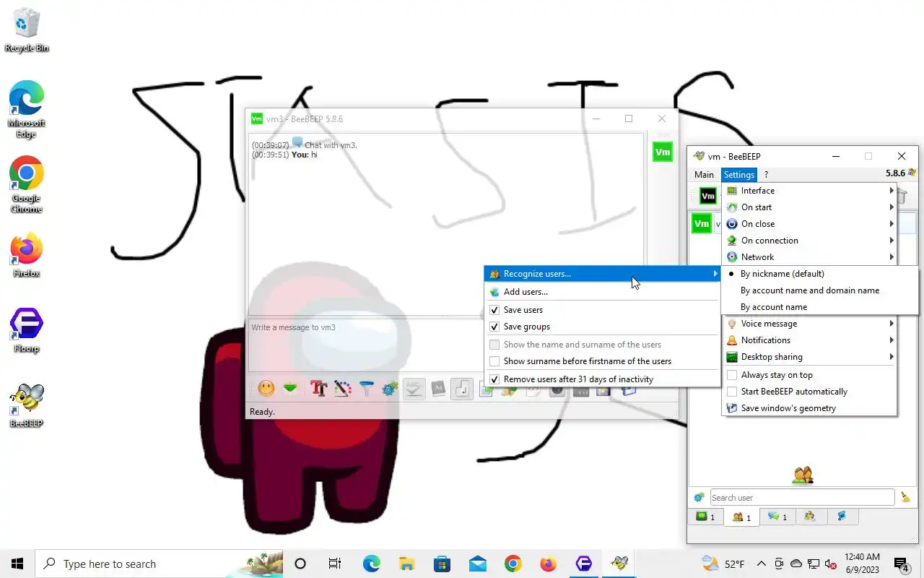Expand the Interface submenu
Image resolution: width=924 pixels, height=578 pixels.
point(810,190)
